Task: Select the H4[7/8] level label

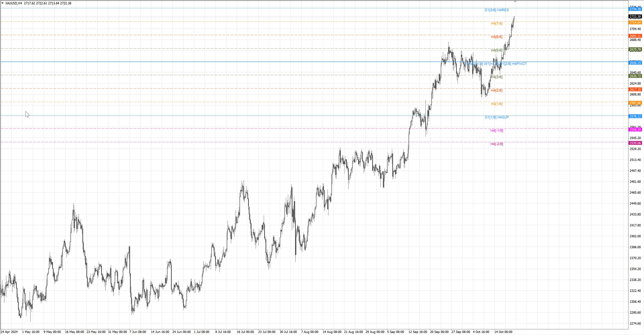Action: (496, 23)
